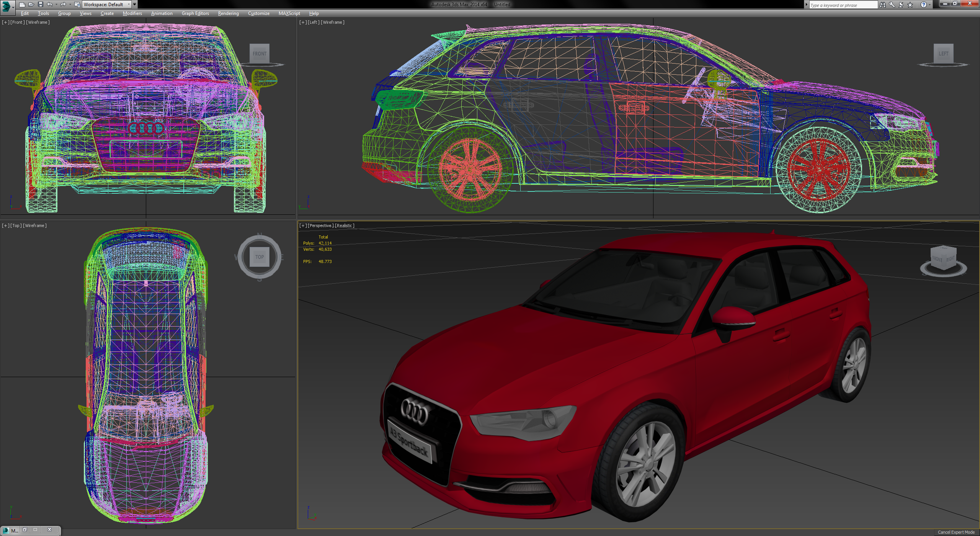The width and height of the screenshot is (980, 536).
Task: Open Help via the question mark icon
Action: [x=924, y=5]
